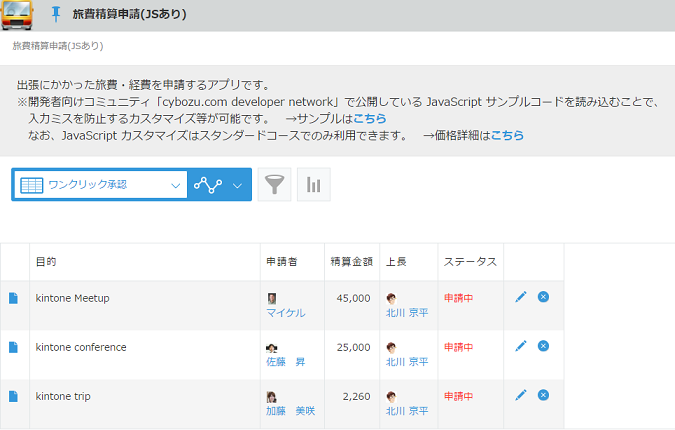
Task: Click the kintone Meetup purpose text
Action: (x=72, y=298)
